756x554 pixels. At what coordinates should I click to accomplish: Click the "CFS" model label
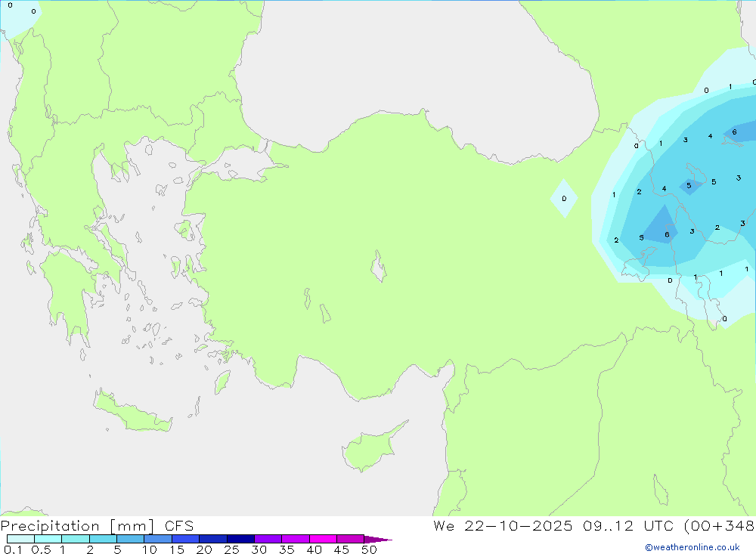tap(179, 526)
